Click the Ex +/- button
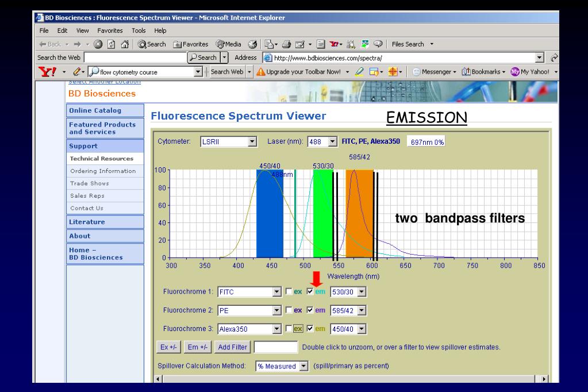The image size is (588, 392). click(168, 347)
